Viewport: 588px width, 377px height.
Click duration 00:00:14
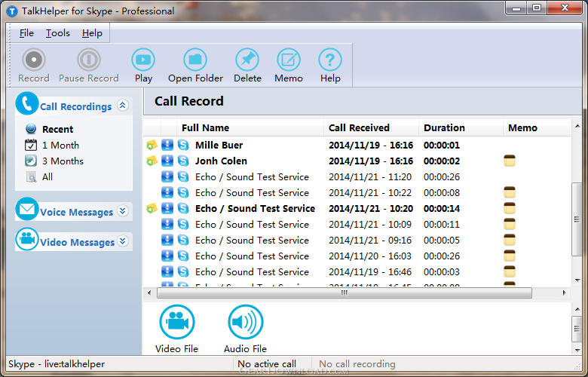coord(441,208)
